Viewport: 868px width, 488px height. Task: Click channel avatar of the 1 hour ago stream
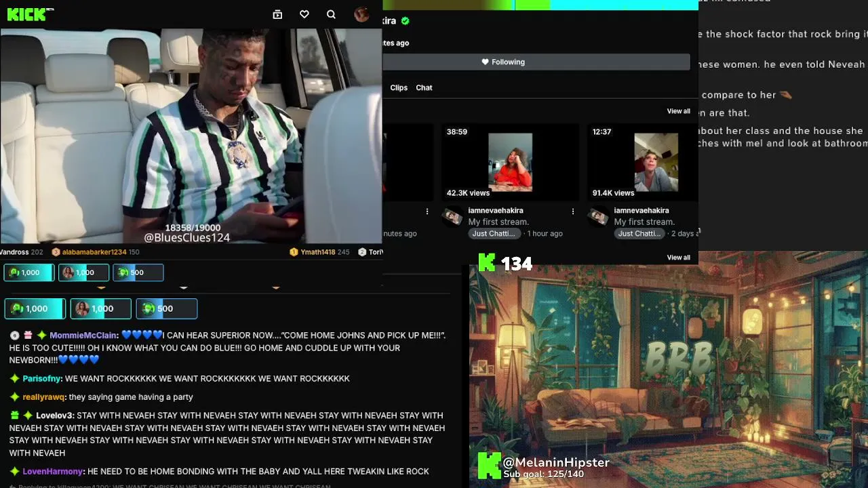[x=452, y=217]
